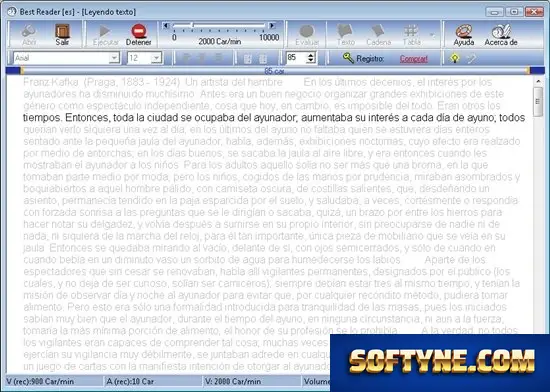
Task: Click the speed slider right arrow
Action: 272,25
